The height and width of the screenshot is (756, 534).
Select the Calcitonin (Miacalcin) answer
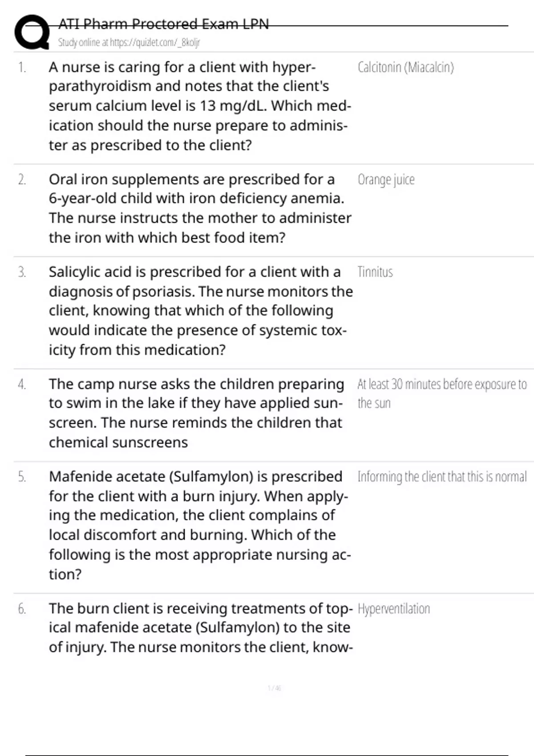point(405,68)
